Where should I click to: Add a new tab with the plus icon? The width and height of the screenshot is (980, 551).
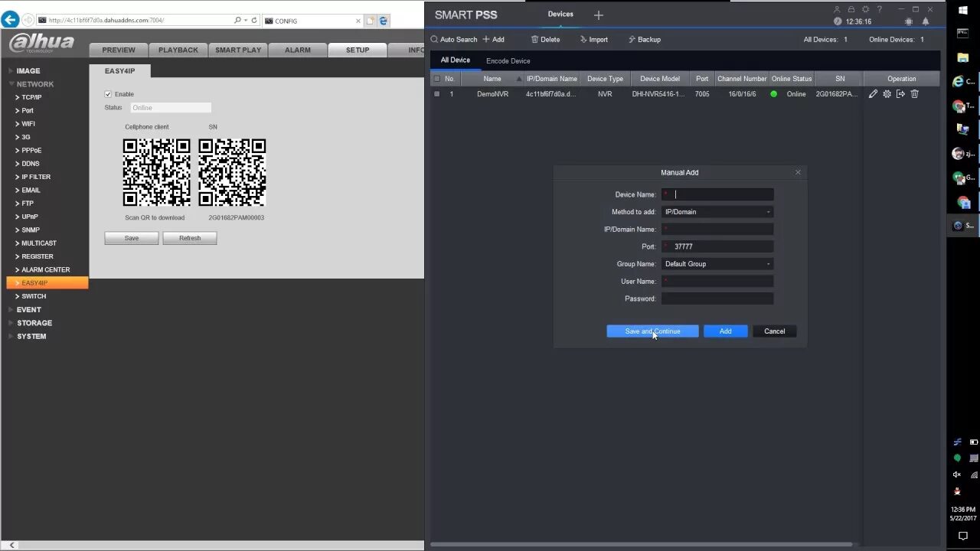(x=599, y=15)
